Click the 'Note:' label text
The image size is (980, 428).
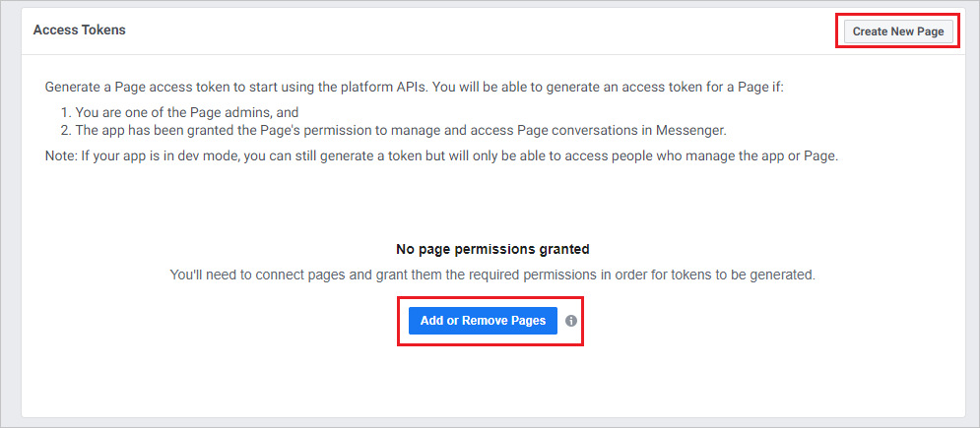pos(61,156)
